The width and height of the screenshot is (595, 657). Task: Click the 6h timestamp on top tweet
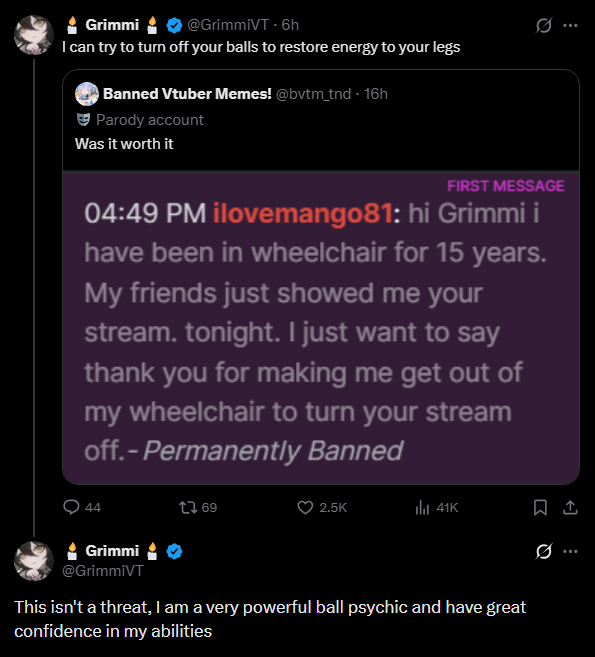(x=290, y=25)
